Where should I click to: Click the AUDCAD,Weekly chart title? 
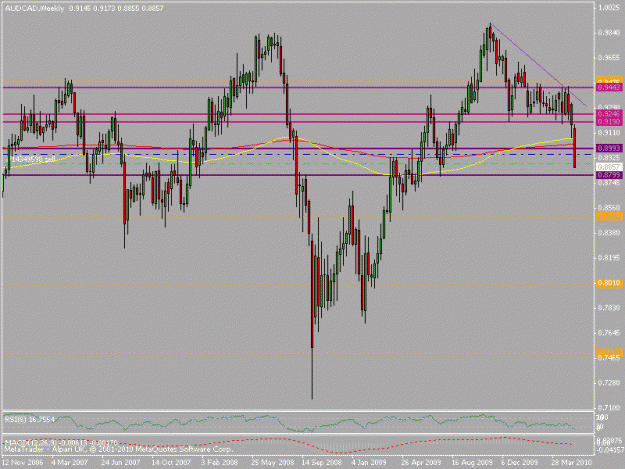[34, 8]
